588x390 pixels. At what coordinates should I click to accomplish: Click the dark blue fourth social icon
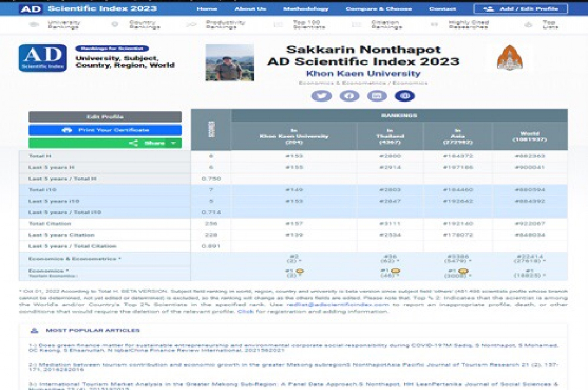pyautogui.click(x=405, y=96)
